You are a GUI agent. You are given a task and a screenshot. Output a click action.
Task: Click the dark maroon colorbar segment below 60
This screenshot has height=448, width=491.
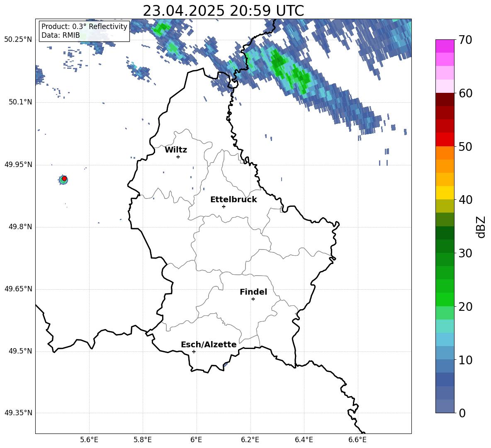pos(445,99)
